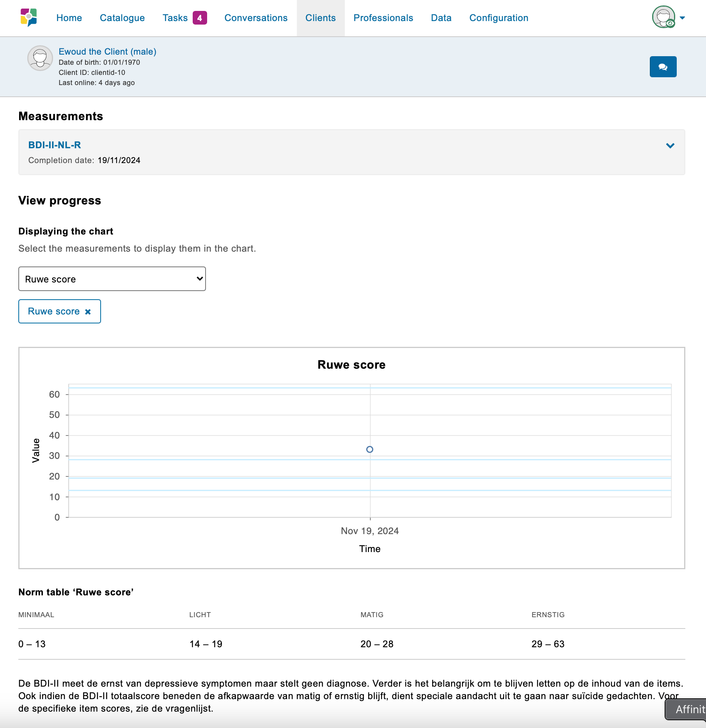Open the Data menu item
The height and width of the screenshot is (728, 706).
coord(441,18)
